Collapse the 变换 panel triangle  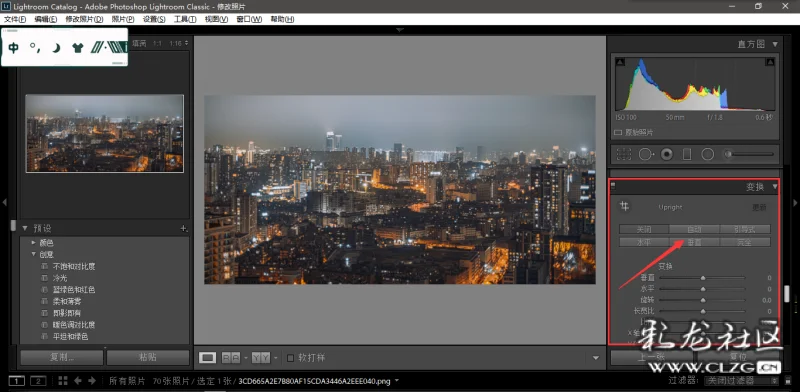775,187
